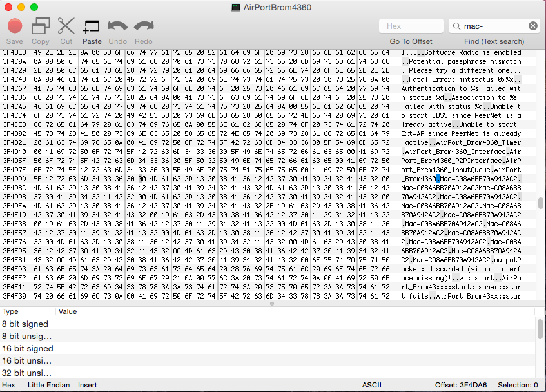
Task: Click the highlighted 00 byte in row 3F4D9D
Action: pyautogui.click(x=142, y=179)
